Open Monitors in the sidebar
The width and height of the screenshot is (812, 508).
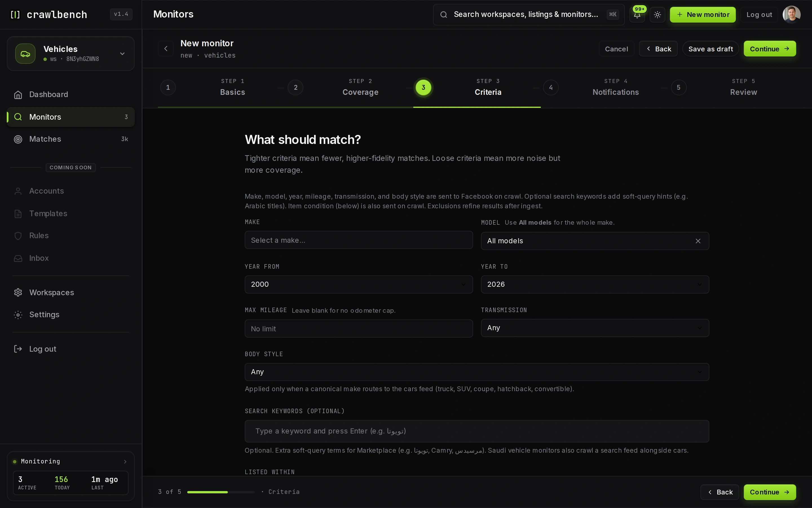(71, 117)
